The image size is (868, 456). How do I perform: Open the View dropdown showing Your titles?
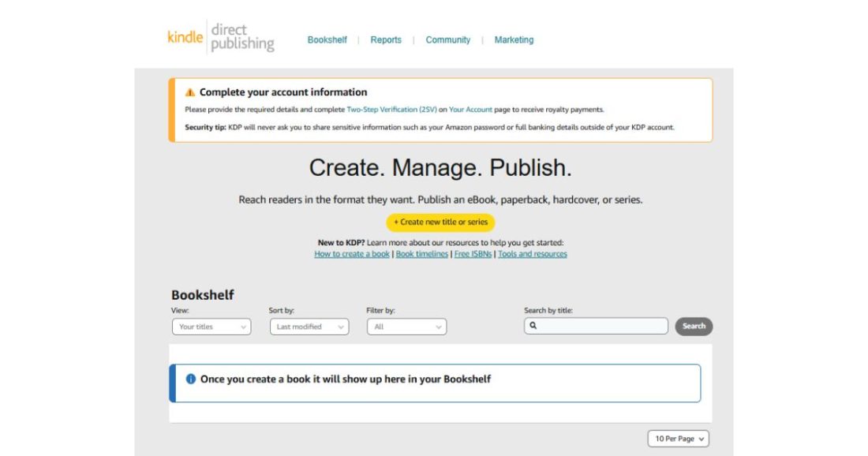point(211,327)
